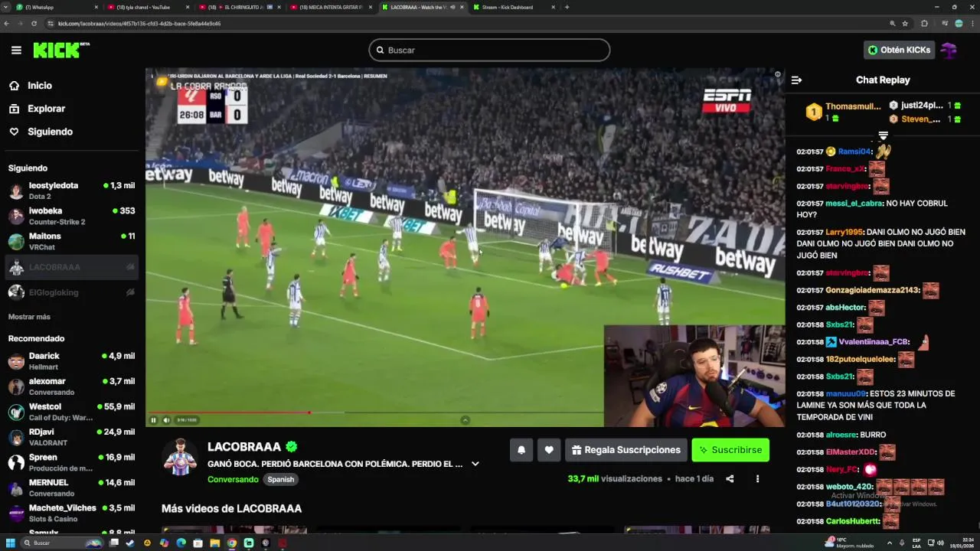The image size is (980, 551).
Task: Click Regala Suscripciones button
Action: (626, 450)
